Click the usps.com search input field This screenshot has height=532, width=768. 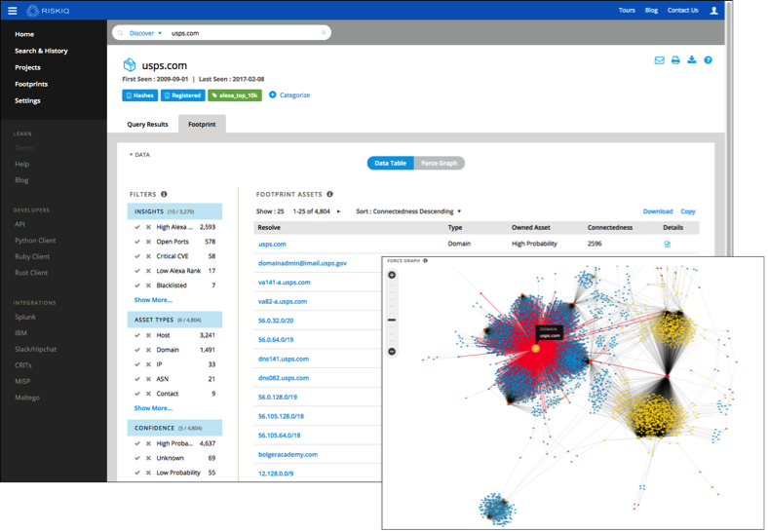pos(243,33)
